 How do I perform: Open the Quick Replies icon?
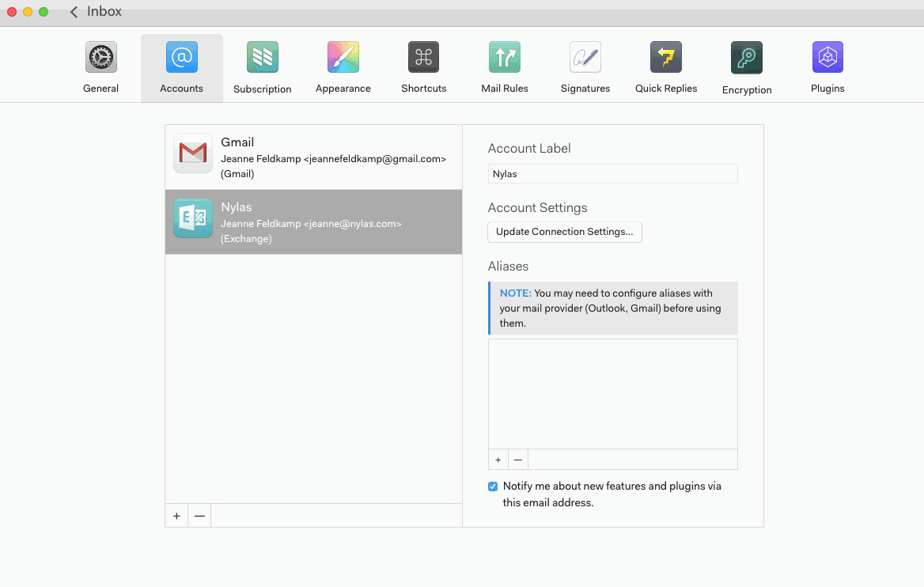click(666, 59)
